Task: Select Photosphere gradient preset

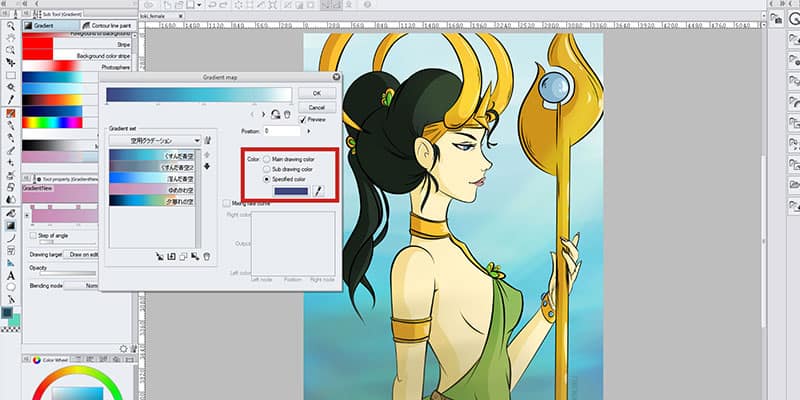Action: tap(77, 67)
